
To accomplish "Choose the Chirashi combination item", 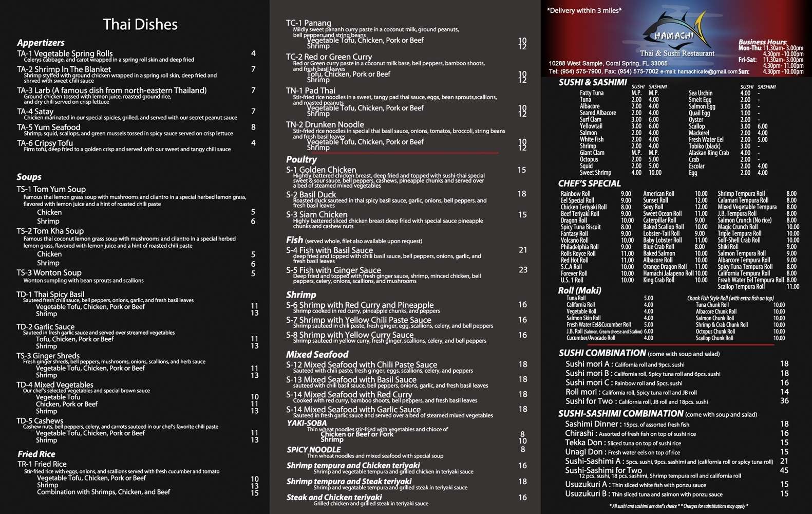I will pyautogui.click(x=579, y=433).
